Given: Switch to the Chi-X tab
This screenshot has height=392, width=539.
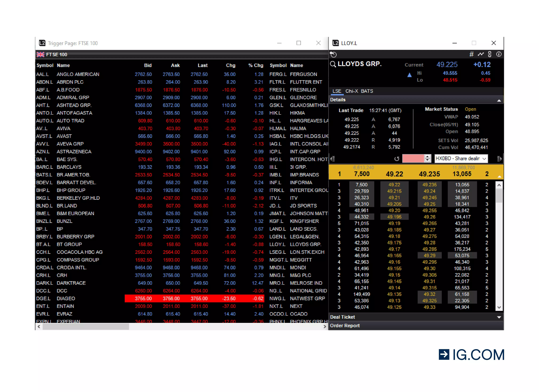Looking at the screenshot, I should pos(351,91).
